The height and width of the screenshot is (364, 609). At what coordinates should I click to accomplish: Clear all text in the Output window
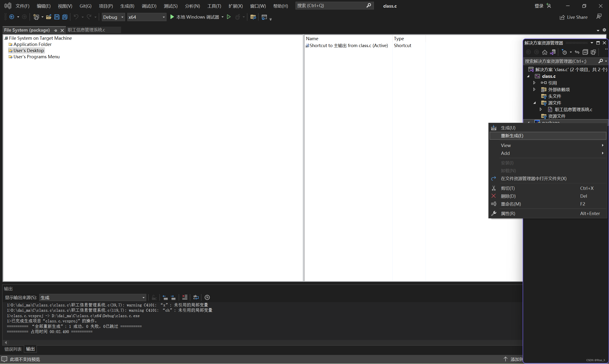185,297
